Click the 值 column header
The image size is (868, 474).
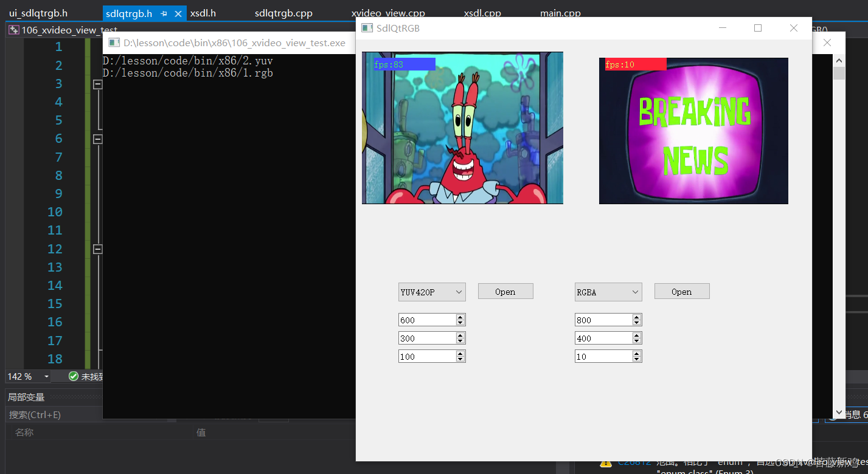201,433
